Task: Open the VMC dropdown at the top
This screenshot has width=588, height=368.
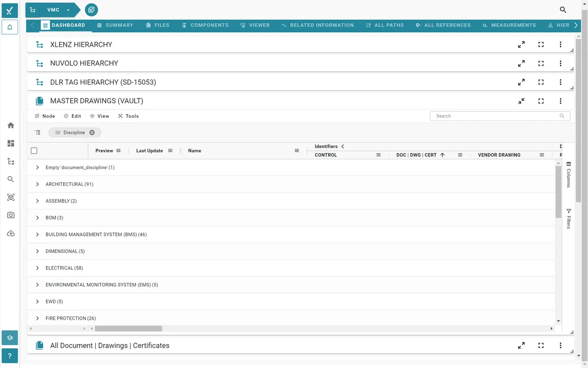Action: click(x=68, y=9)
